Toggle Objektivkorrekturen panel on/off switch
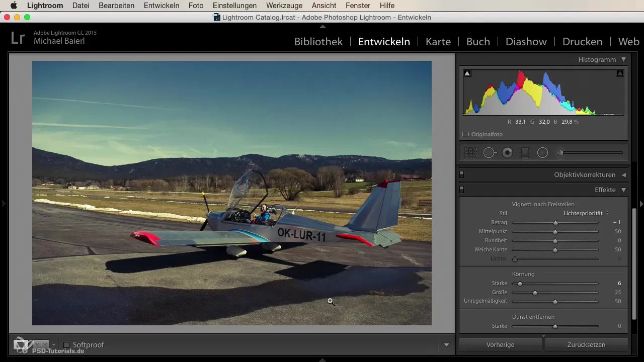 point(462,175)
